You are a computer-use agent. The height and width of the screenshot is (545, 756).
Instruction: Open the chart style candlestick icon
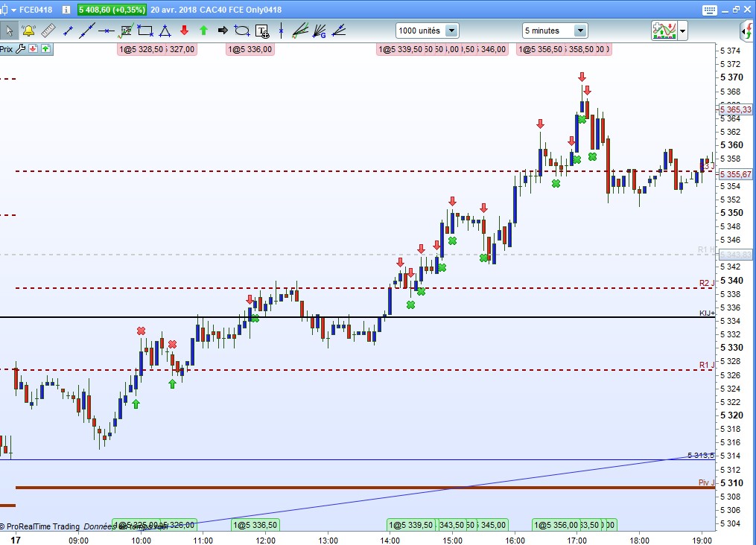(x=4, y=10)
